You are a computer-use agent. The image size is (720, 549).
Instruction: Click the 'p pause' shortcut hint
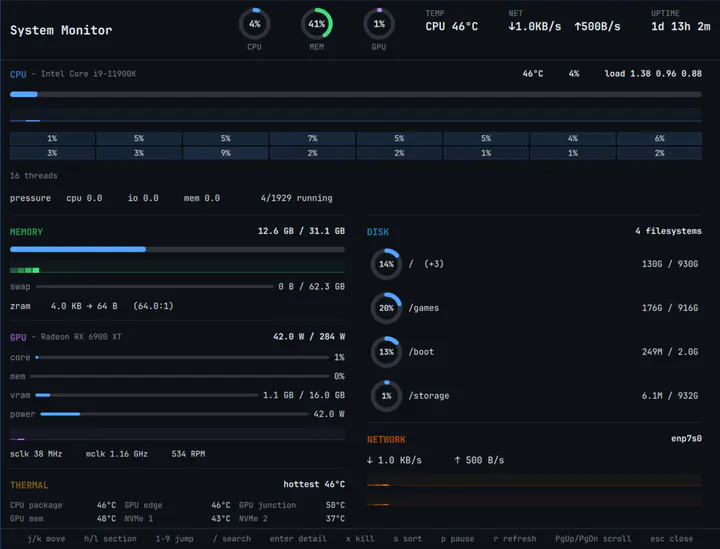[457, 538]
